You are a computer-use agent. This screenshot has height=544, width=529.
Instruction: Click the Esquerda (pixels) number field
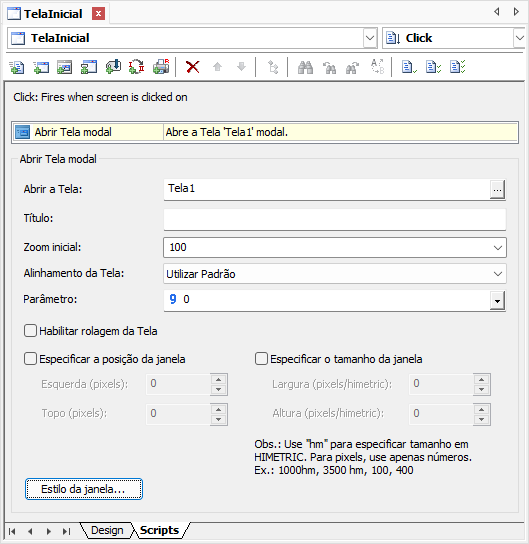[x=178, y=384]
